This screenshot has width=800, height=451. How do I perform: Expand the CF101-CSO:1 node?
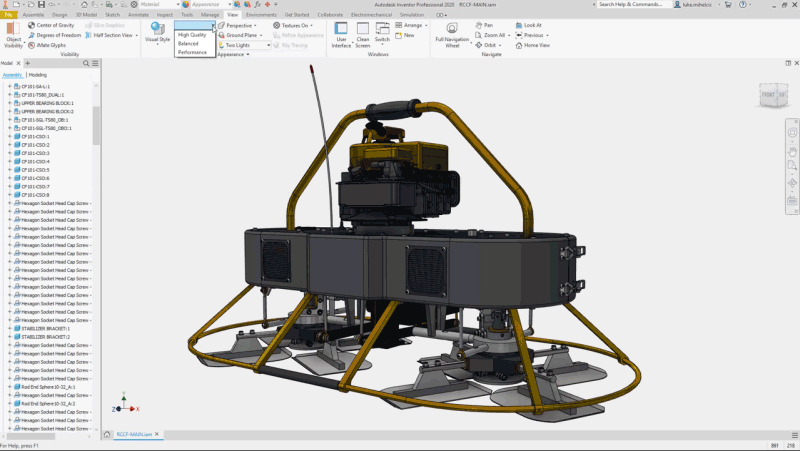coord(9,137)
